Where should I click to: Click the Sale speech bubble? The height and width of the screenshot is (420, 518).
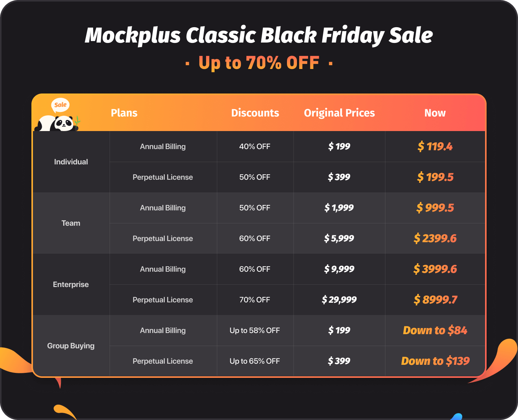coord(61,105)
